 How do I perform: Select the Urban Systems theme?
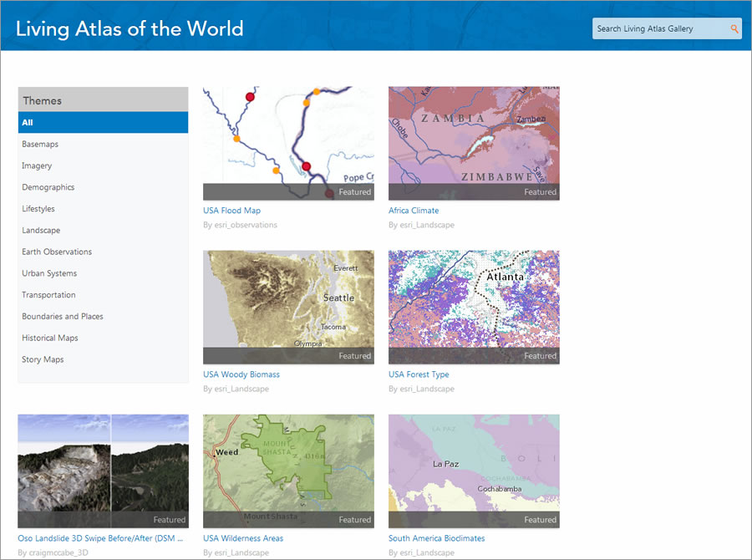[49, 273]
